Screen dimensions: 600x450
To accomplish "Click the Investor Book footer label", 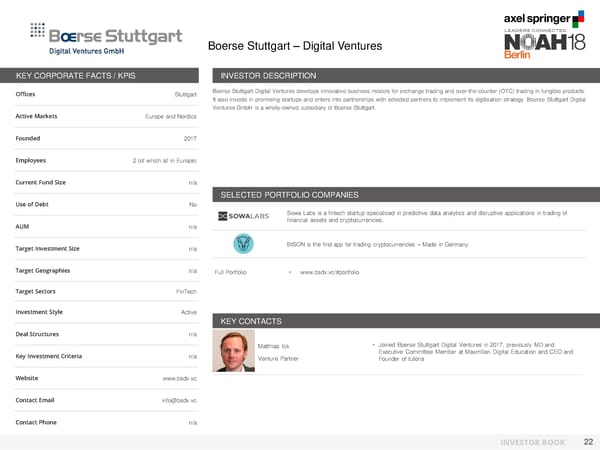I will 533,440.
